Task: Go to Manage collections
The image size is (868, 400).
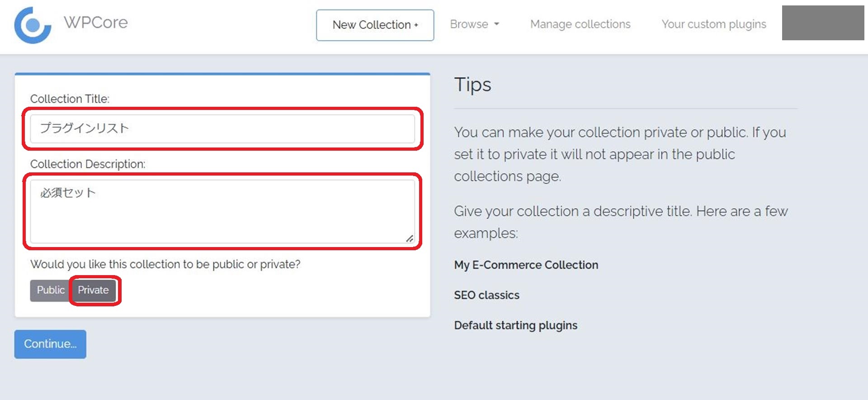Action: point(580,24)
